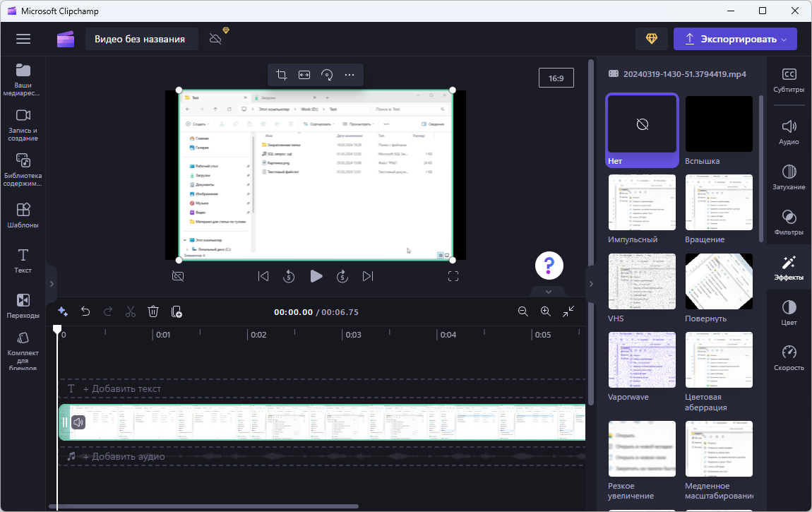812x512 pixels.
Task: Click 'Добавить текст' on the timeline
Action: 121,388
